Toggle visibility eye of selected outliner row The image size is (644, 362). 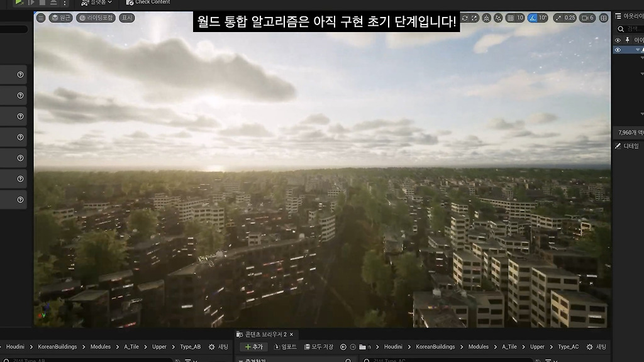click(618, 50)
